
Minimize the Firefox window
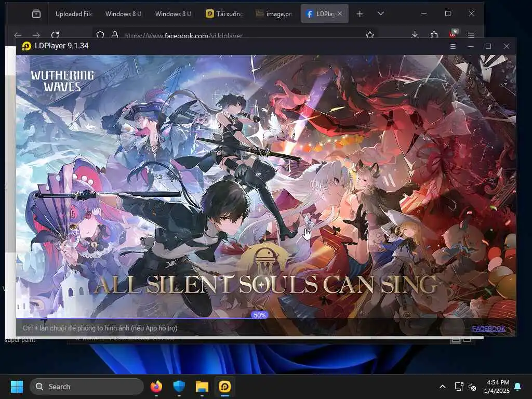(424, 14)
